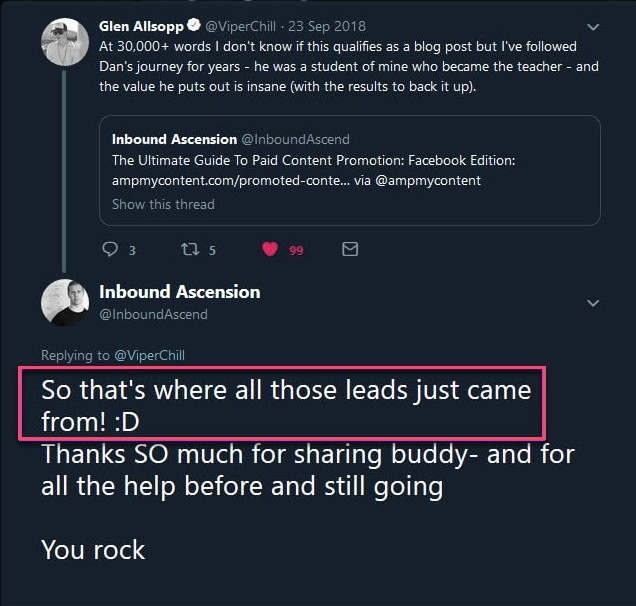Open the chevron menu on Inbound Ascension's reply
The image size is (636, 606).
(x=593, y=302)
